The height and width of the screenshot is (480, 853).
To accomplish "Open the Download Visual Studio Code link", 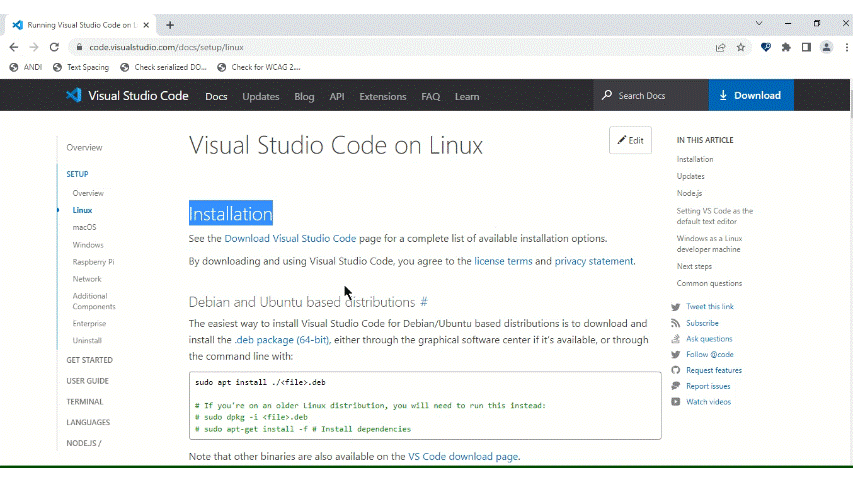I will pos(290,238).
